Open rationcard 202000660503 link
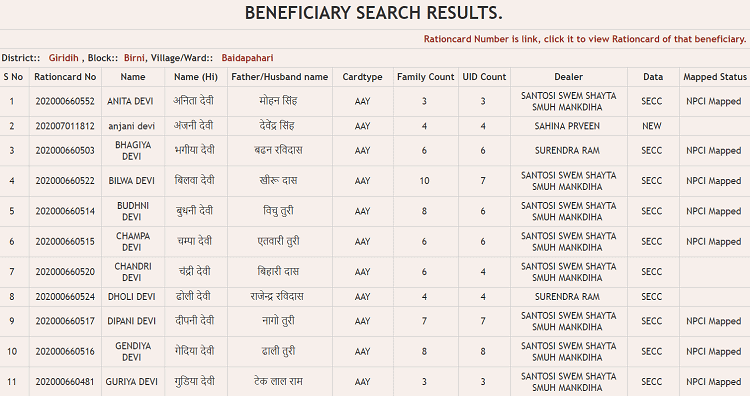This screenshot has height=396, width=750. 65,151
